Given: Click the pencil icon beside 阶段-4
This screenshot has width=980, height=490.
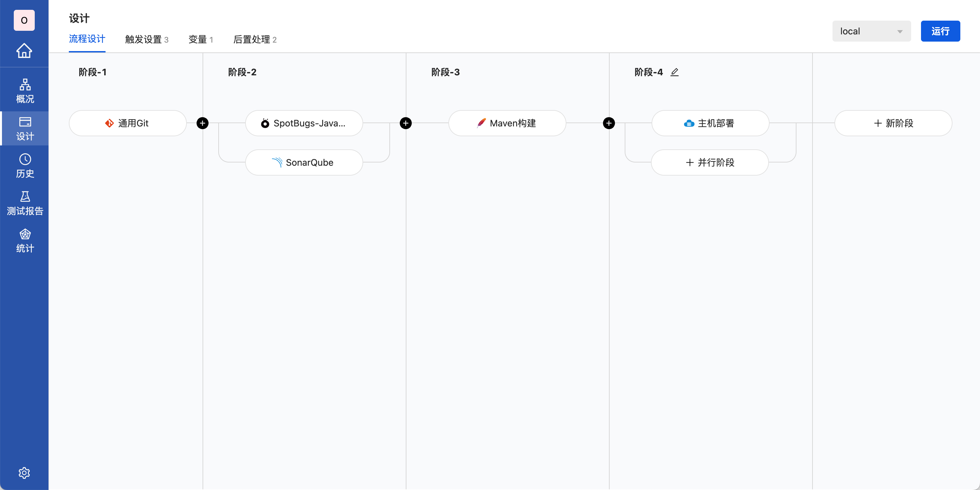Looking at the screenshot, I should tap(674, 72).
